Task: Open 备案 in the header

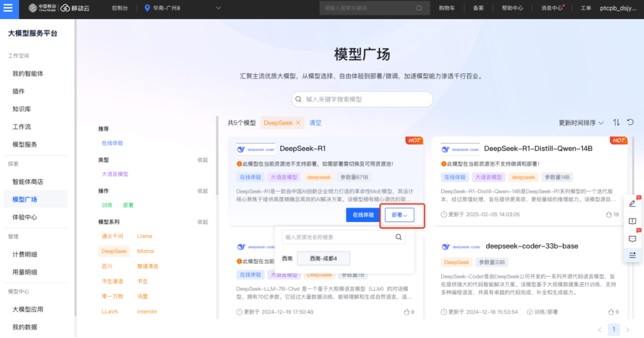Action: tap(478, 8)
